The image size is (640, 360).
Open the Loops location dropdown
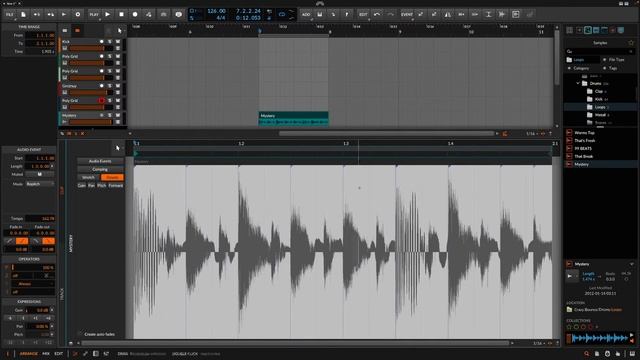[582, 60]
